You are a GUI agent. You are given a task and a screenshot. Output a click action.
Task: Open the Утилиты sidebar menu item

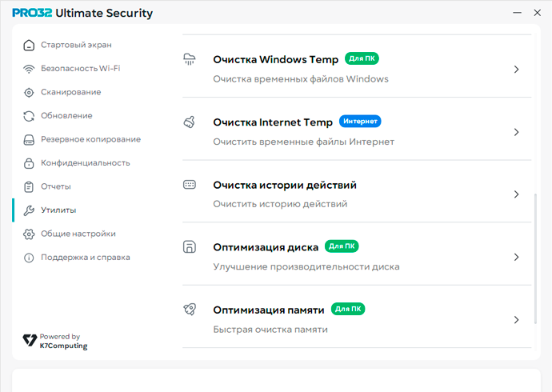58,210
